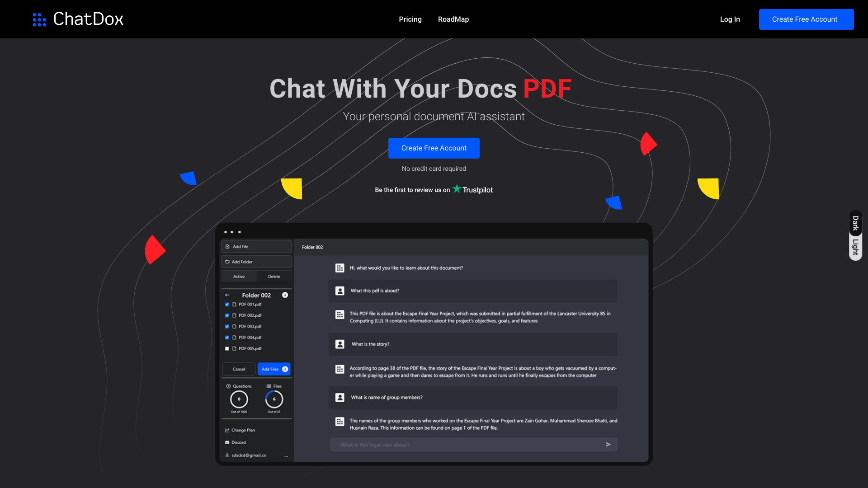Click the Questions counter icon

(x=228, y=386)
